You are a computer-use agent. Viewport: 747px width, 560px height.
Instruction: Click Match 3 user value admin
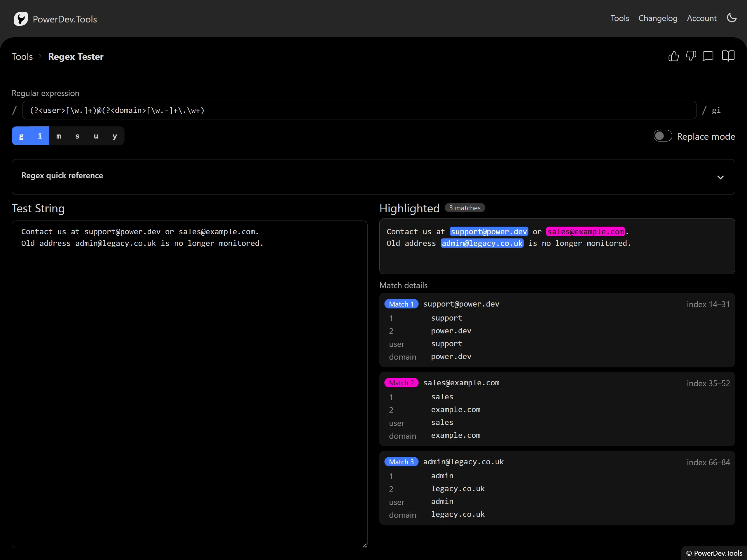click(x=442, y=502)
